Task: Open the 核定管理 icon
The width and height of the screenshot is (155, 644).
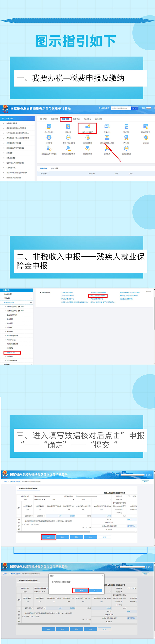Action: (x=49, y=138)
